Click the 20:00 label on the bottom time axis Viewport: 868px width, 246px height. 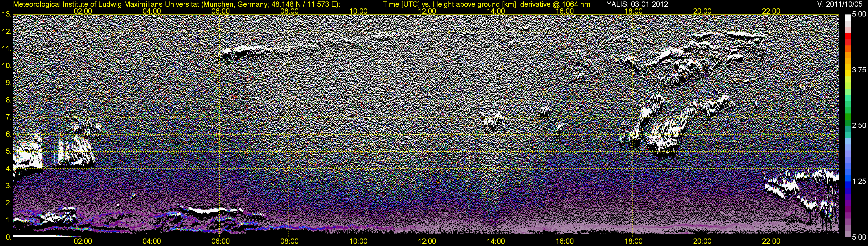(702, 241)
